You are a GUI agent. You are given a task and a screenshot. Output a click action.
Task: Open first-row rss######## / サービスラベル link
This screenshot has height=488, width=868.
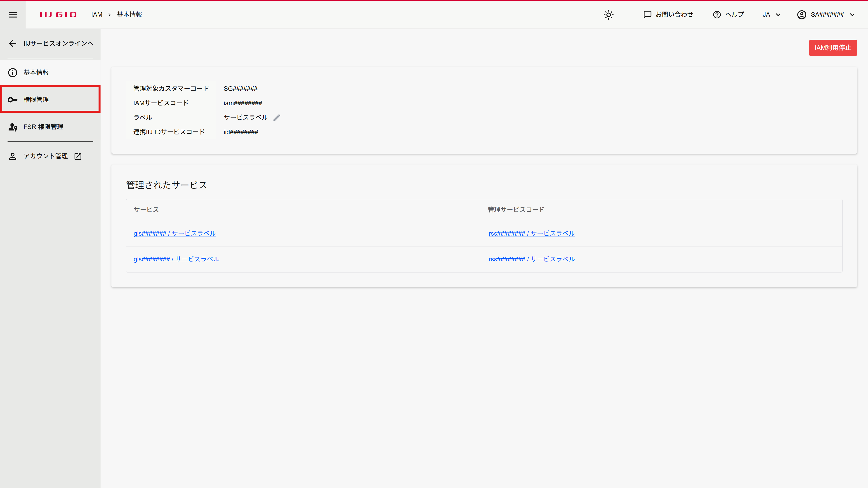tap(531, 233)
